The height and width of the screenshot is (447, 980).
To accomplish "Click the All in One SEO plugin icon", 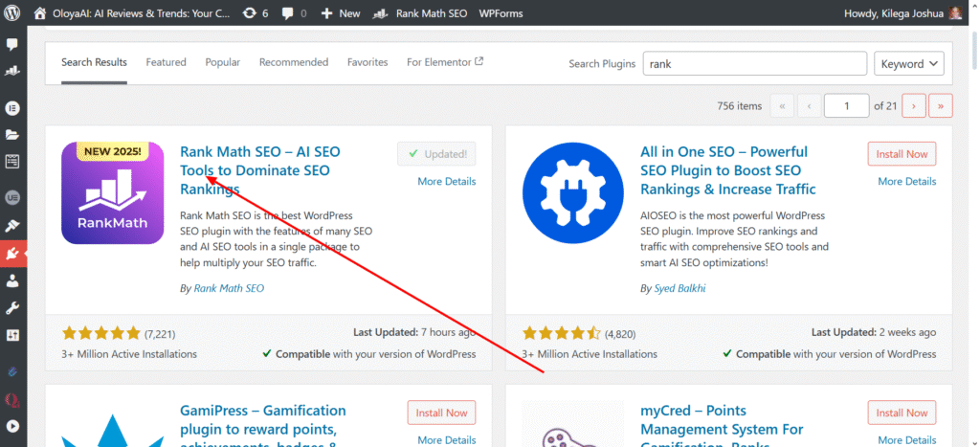I will click(x=572, y=192).
